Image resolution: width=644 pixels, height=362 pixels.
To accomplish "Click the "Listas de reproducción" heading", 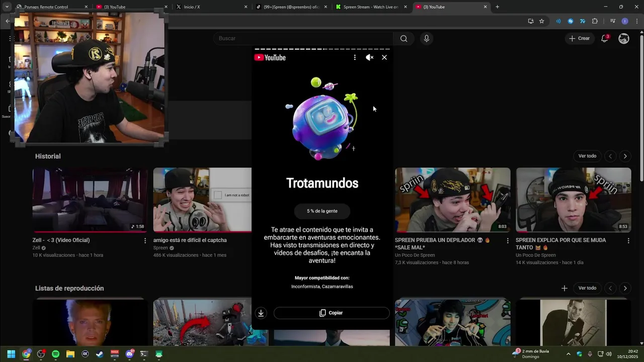I will (69, 288).
